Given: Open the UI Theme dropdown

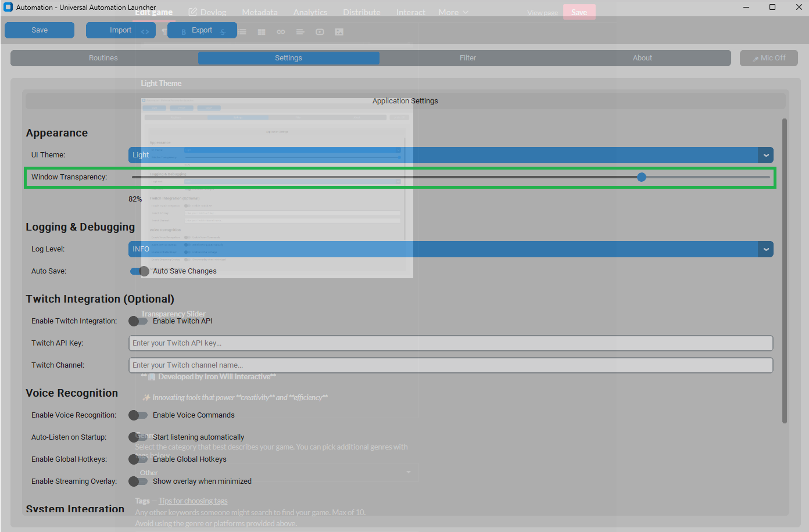Looking at the screenshot, I should 451,155.
